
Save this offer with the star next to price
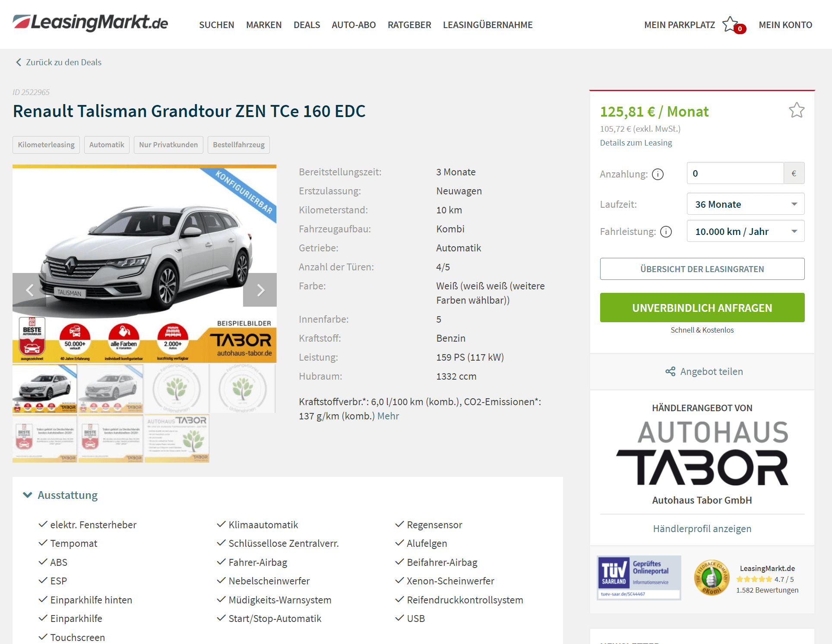coord(797,111)
